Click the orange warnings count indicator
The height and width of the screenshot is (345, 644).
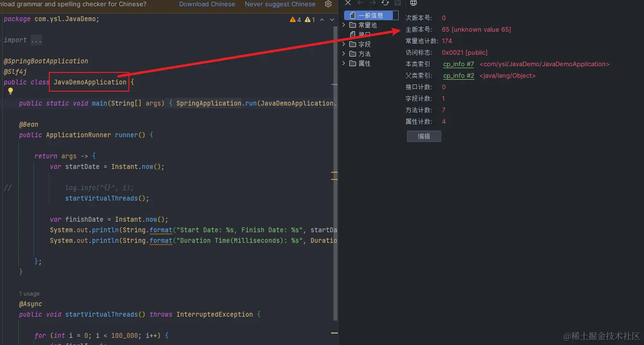point(296,20)
